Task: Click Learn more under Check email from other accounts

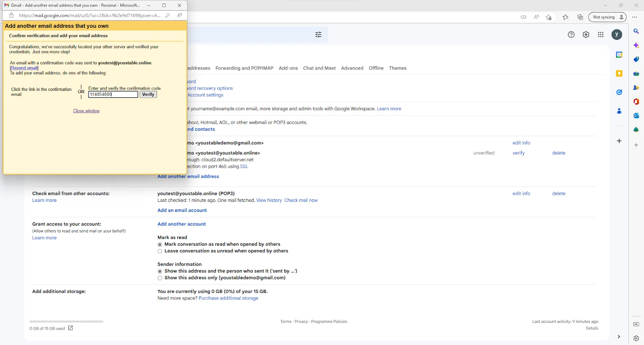Action: (44, 200)
